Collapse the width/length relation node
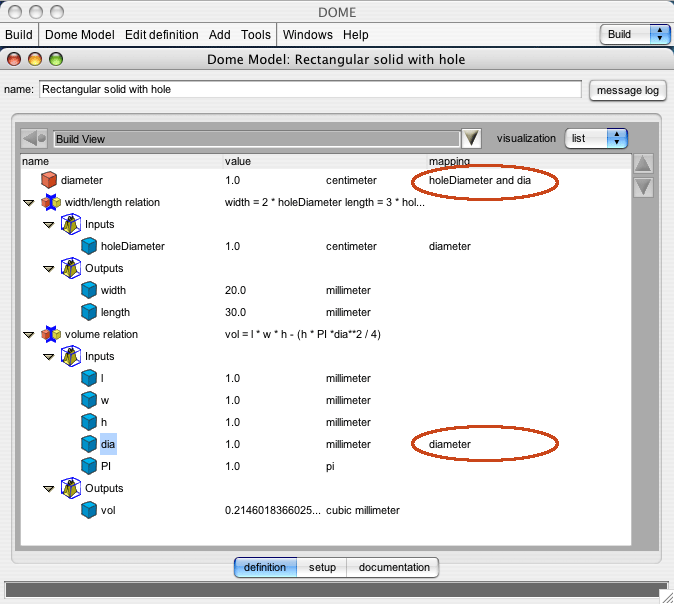The height and width of the screenshot is (604, 674). [x=29, y=202]
